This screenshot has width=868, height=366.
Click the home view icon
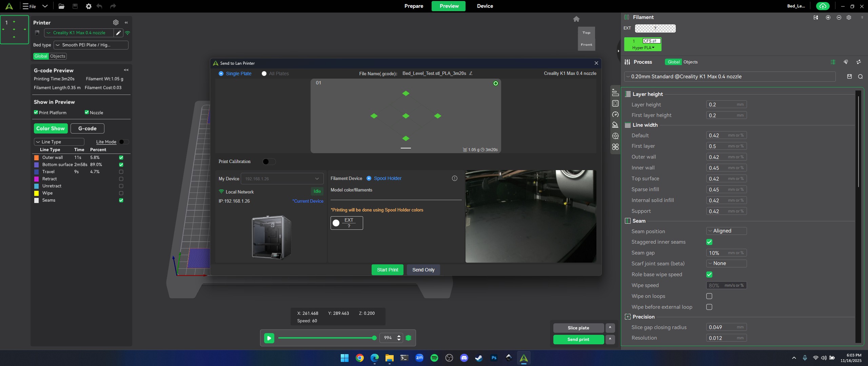(x=576, y=19)
